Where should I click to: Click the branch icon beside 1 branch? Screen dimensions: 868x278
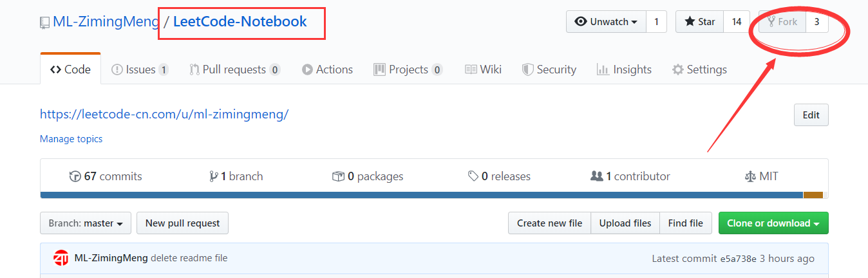[213, 176]
